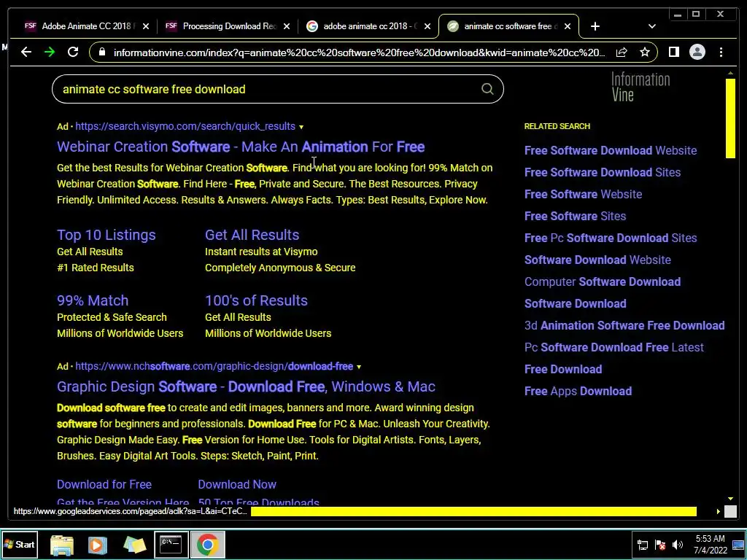Image resolution: width=747 pixels, height=560 pixels.
Task: Open the Windows Start menu
Action: (x=20, y=544)
